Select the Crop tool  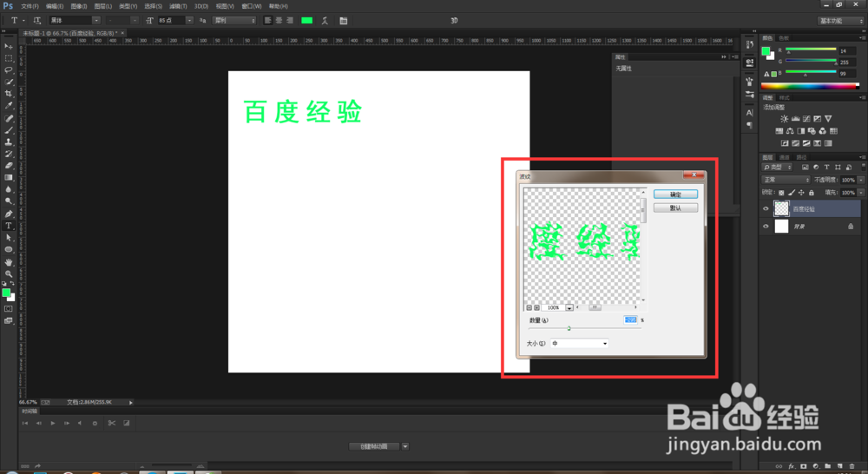tap(9, 94)
